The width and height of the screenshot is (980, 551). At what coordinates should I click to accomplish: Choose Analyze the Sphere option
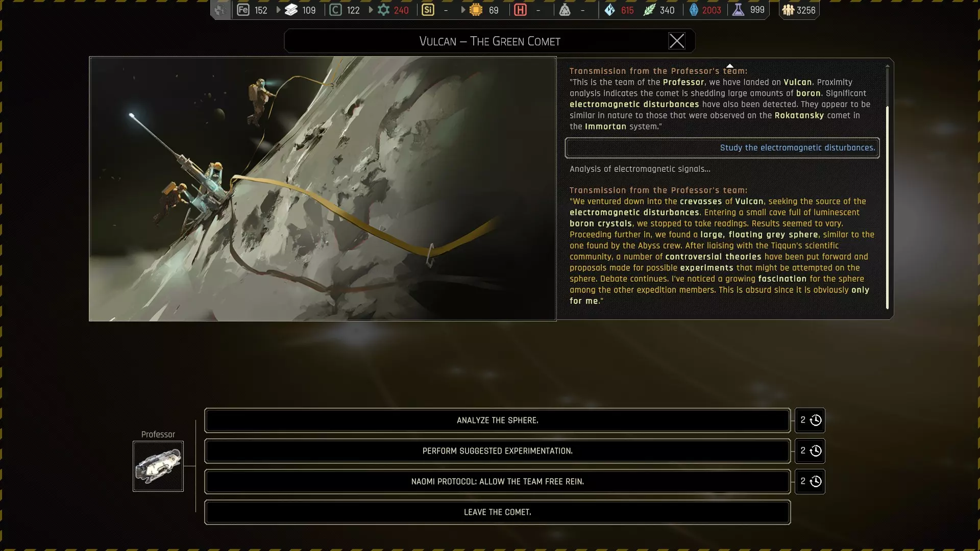[x=497, y=420]
